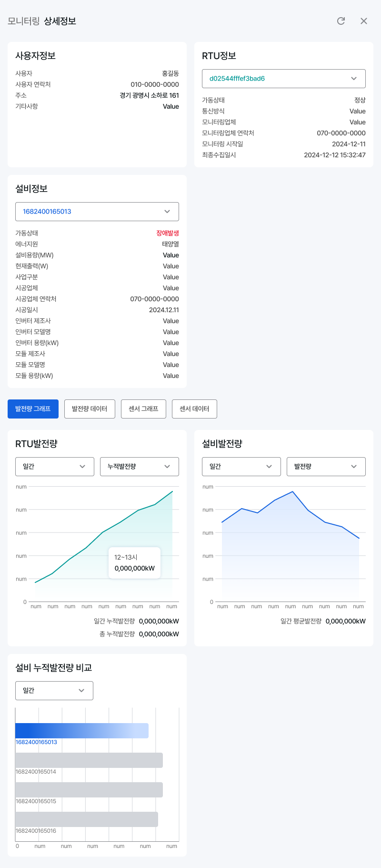Open RTU발전량 일간 period dropdown

[55, 467]
